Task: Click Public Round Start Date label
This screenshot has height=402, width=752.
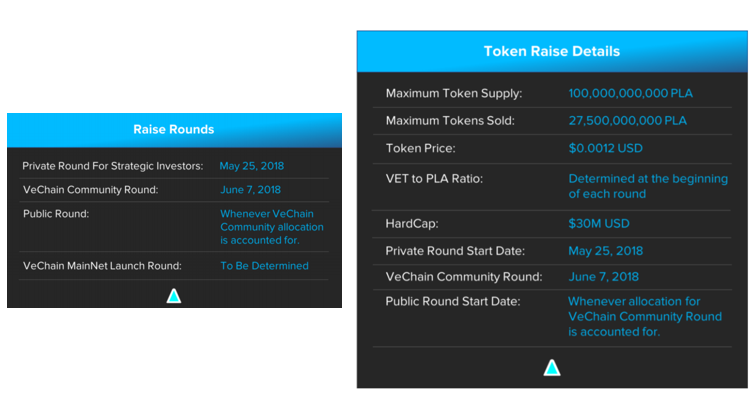Action: coord(453,302)
